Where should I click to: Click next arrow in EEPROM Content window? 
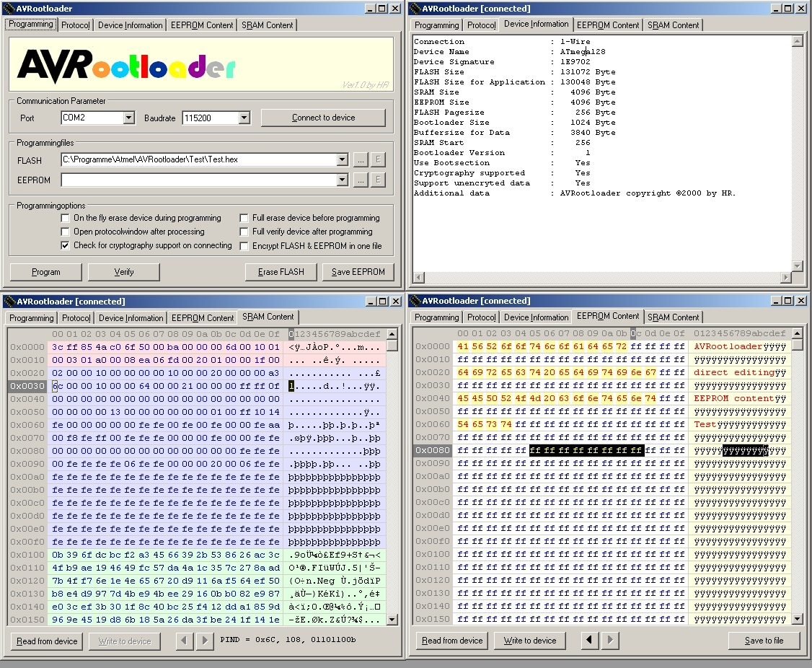coord(610,640)
